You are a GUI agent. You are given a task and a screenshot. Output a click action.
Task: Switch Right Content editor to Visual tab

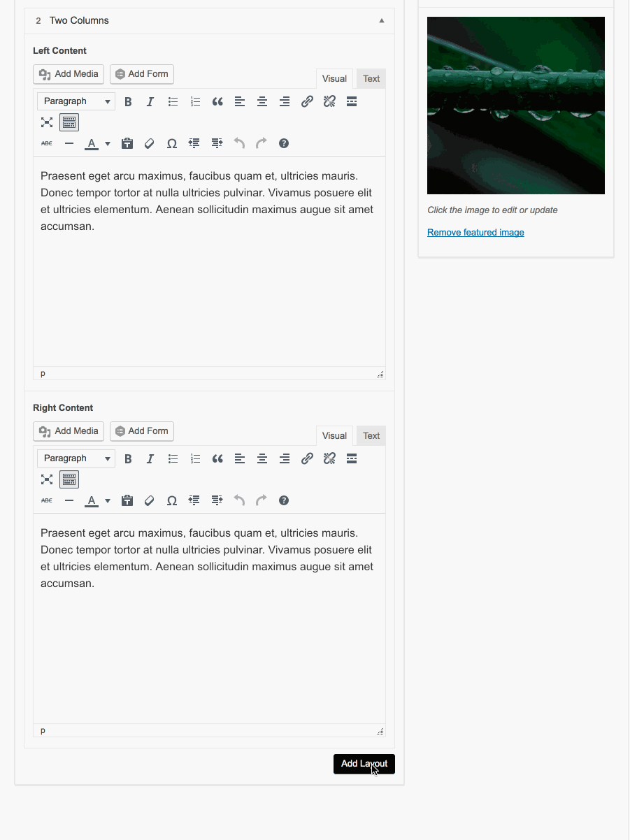[x=334, y=436]
